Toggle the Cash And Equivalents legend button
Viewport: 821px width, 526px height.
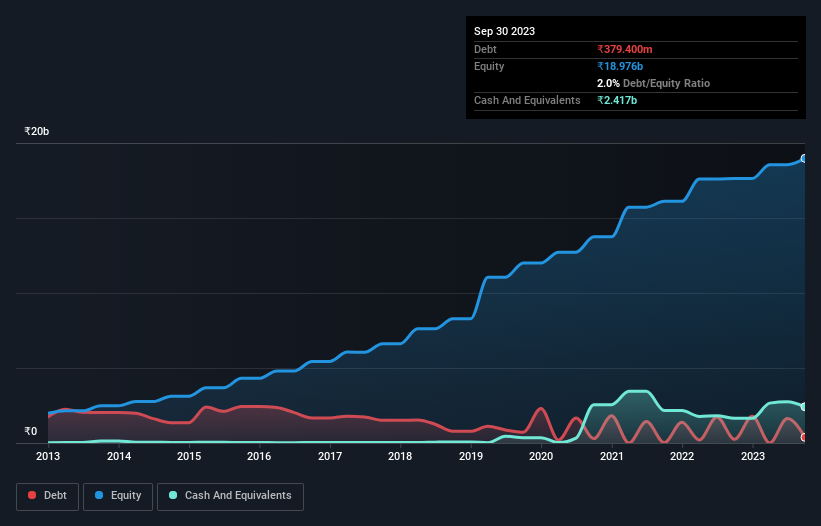pos(230,496)
